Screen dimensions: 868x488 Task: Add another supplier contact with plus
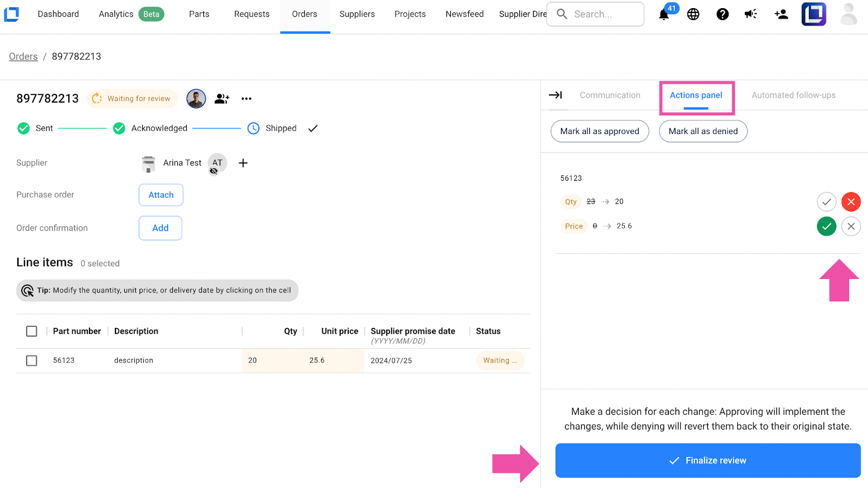pyautogui.click(x=243, y=163)
